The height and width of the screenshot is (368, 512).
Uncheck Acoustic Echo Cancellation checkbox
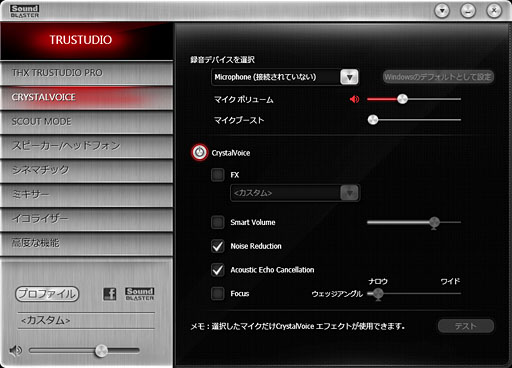click(x=218, y=270)
